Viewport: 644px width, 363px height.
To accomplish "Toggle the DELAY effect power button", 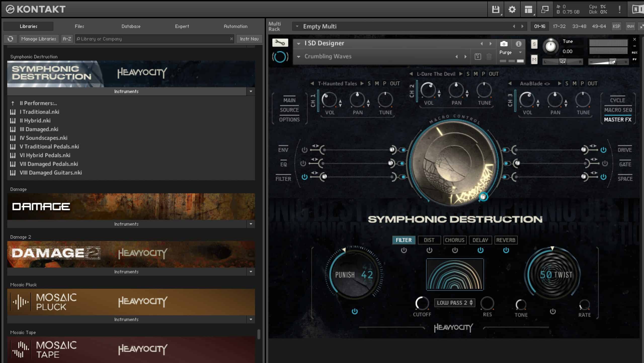I will click(480, 250).
